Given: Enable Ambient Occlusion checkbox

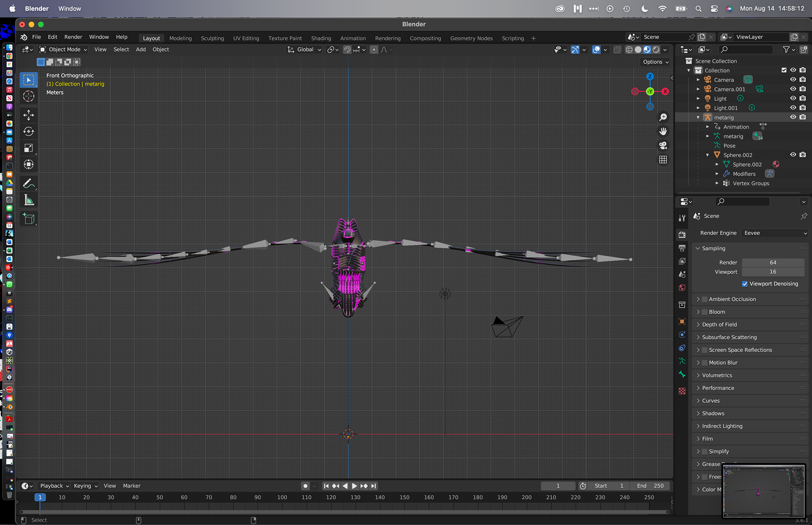Looking at the screenshot, I should pyautogui.click(x=705, y=299).
